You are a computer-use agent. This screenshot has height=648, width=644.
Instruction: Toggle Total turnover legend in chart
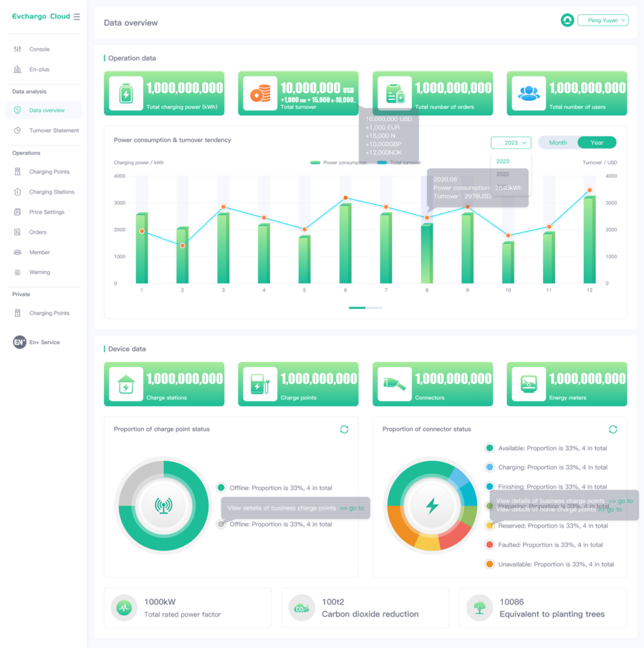(x=399, y=163)
